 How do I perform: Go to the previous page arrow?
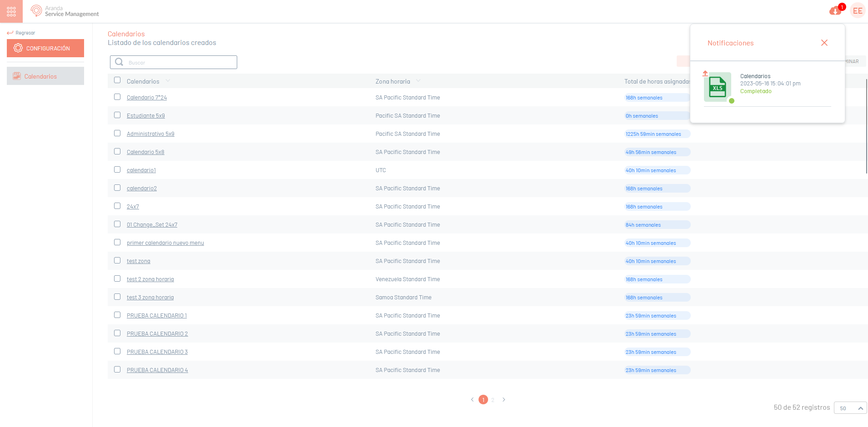(x=472, y=400)
